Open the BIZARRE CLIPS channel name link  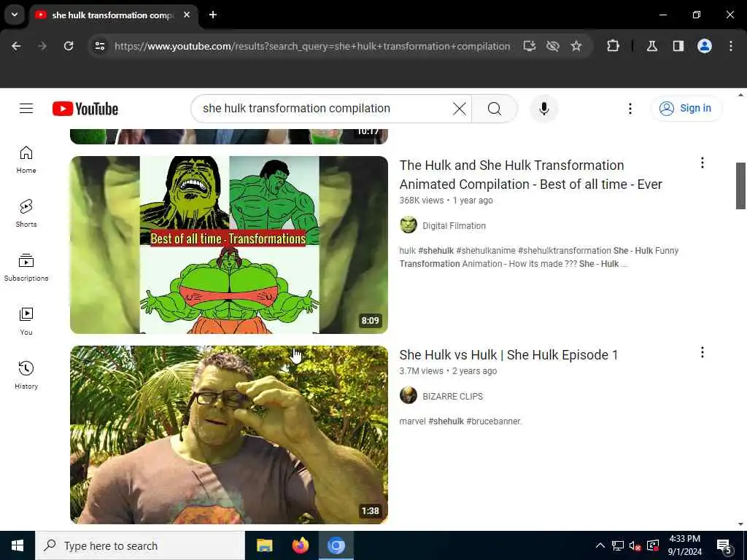tap(452, 396)
